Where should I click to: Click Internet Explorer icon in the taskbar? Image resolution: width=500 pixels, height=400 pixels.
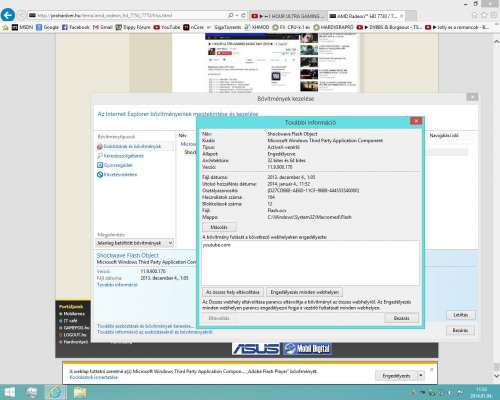coord(55,392)
